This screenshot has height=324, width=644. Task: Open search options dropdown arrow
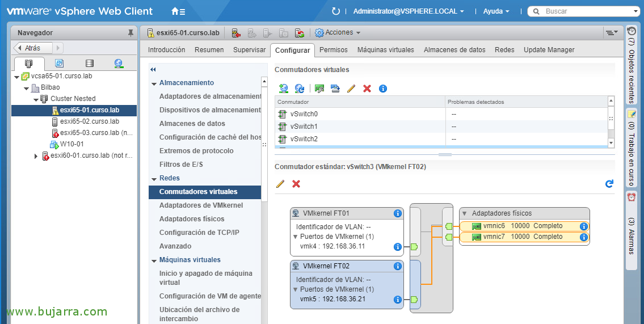[x=636, y=11]
